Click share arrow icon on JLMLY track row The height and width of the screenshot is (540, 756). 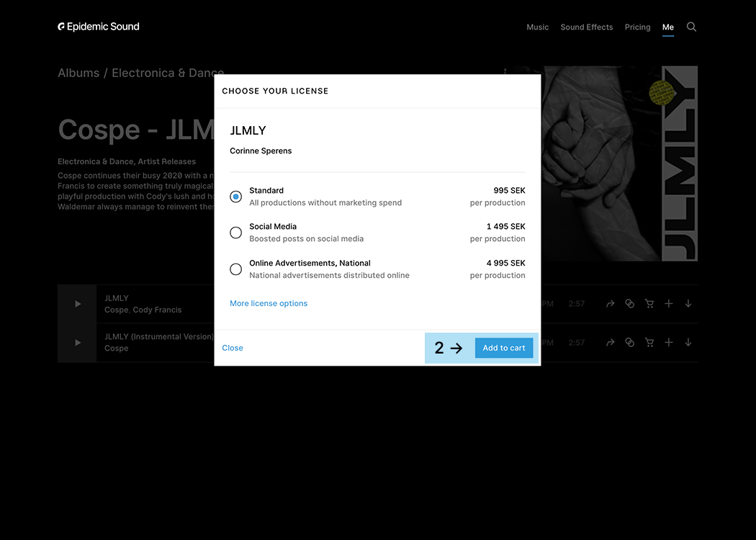point(610,304)
